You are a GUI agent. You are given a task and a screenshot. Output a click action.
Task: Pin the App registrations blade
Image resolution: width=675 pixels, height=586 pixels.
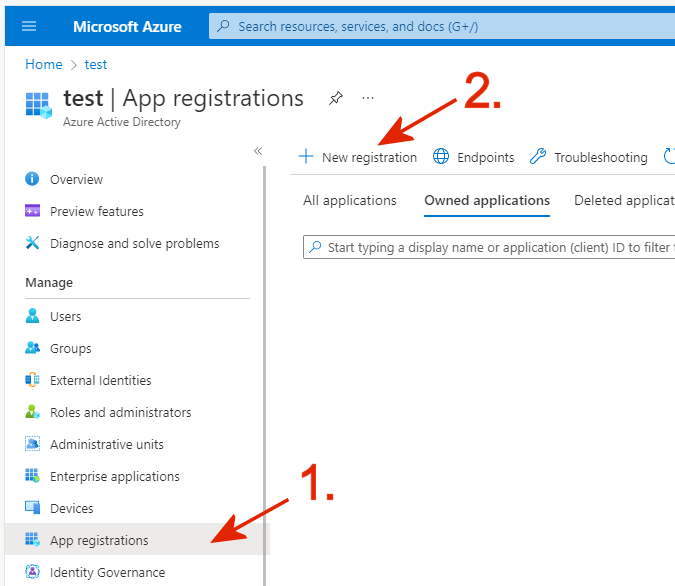click(336, 98)
